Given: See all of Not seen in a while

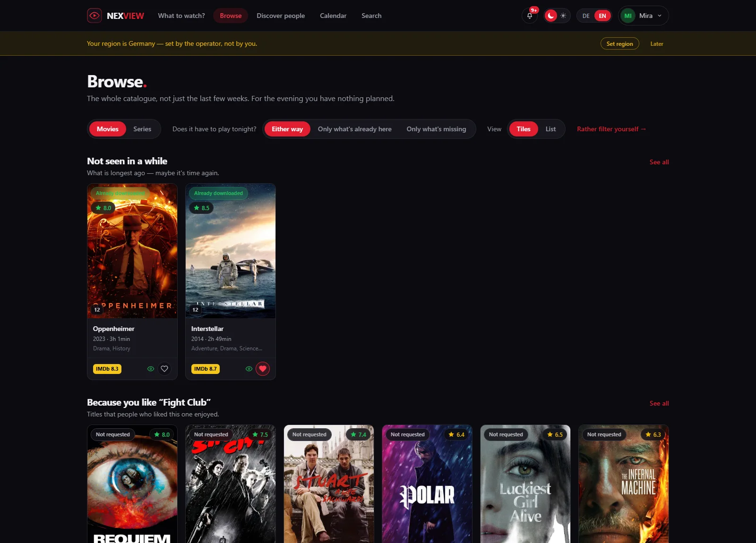Looking at the screenshot, I should point(659,162).
